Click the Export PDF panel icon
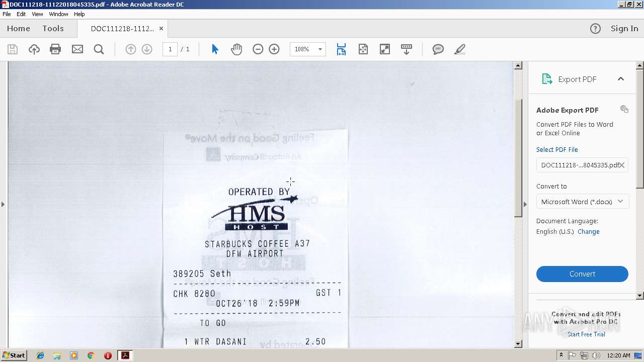 (546, 79)
